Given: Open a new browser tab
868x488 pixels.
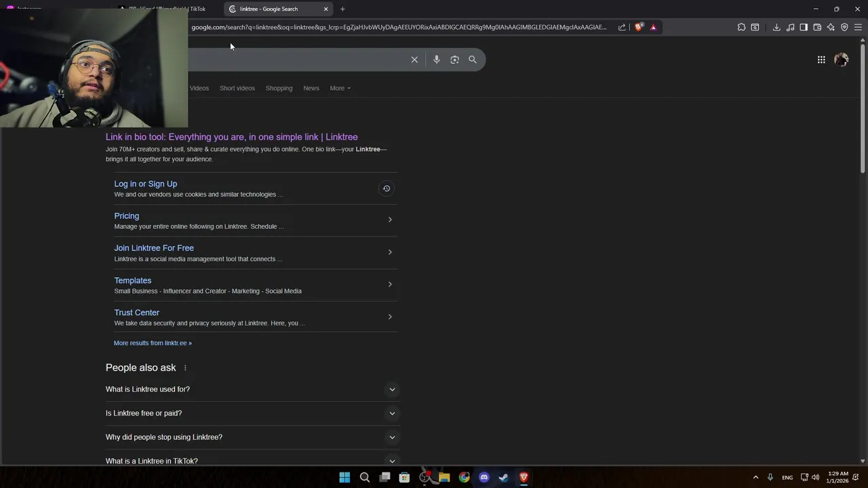Looking at the screenshot, I should 342,9.
